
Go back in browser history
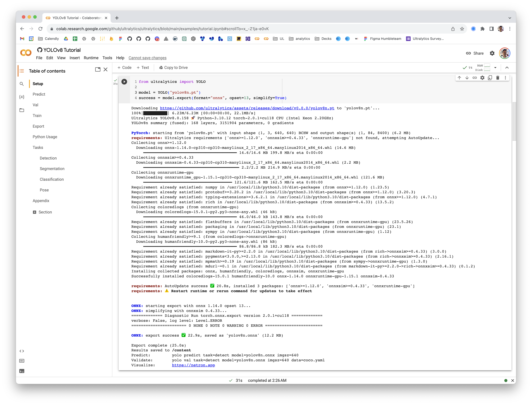tap(22, 29)
